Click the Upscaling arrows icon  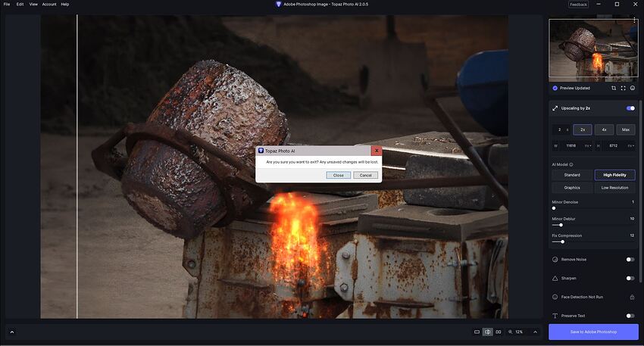click(555, 108)
